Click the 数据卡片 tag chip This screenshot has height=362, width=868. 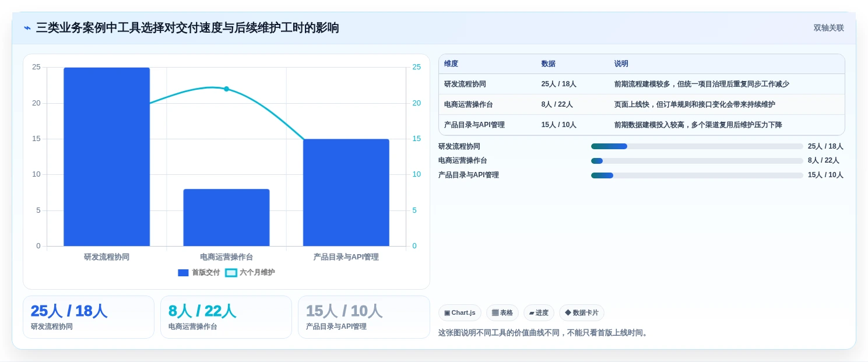tap(582, 312)
